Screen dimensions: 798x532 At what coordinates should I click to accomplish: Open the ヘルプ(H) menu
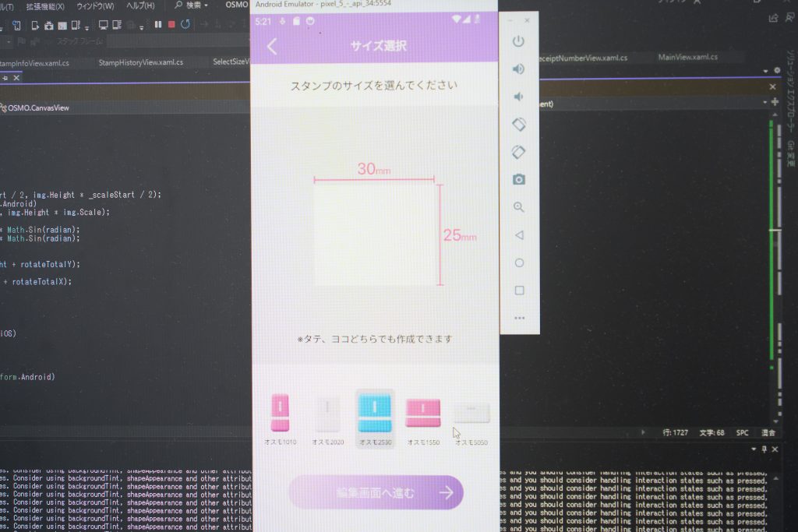coord(140,5)
